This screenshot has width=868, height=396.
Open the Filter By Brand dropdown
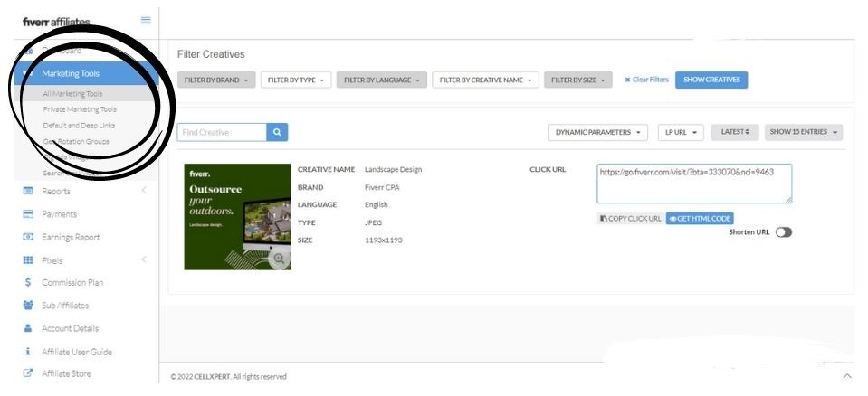click(x=216, y=80)
